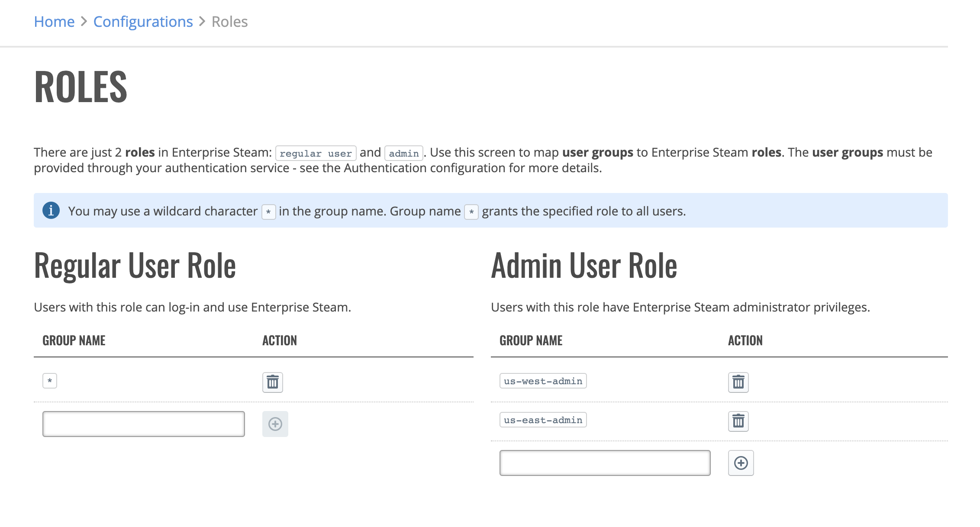Click ACTION header in Regular User table
The image size is (980, 527).
point(280,341)
